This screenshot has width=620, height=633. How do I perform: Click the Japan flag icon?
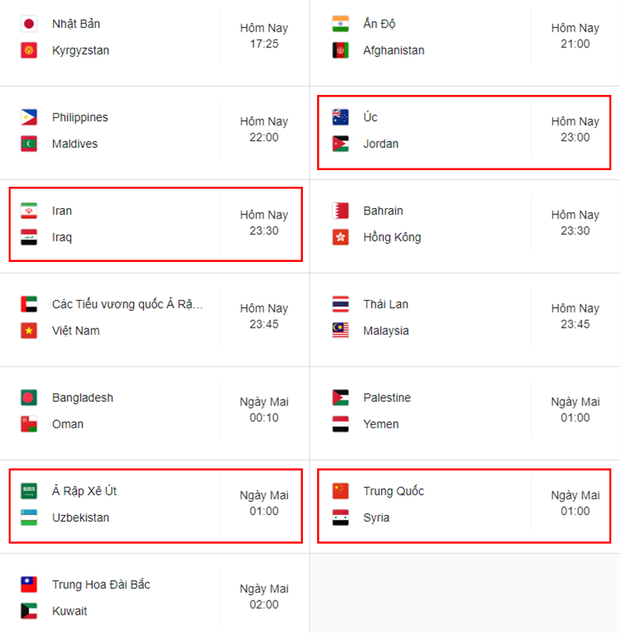(x=29, y=24)
